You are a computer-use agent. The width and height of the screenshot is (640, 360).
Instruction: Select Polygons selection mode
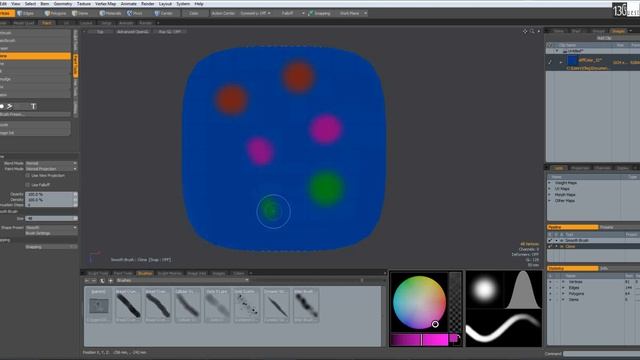point(56,13)
